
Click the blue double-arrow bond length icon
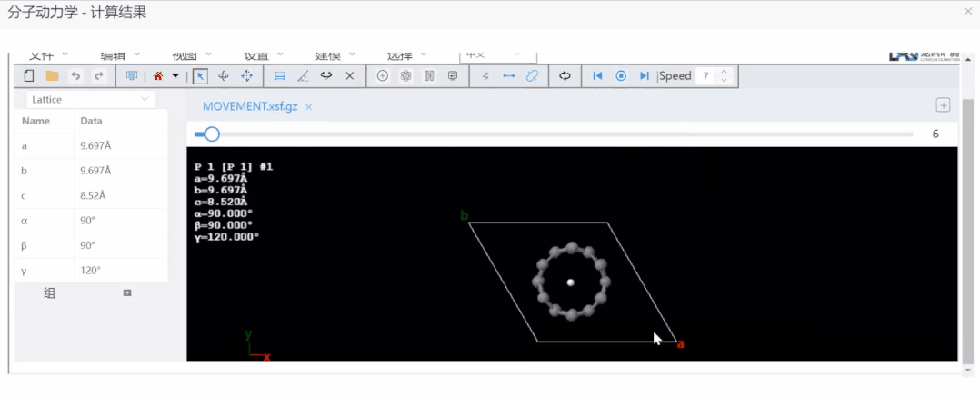509,76
